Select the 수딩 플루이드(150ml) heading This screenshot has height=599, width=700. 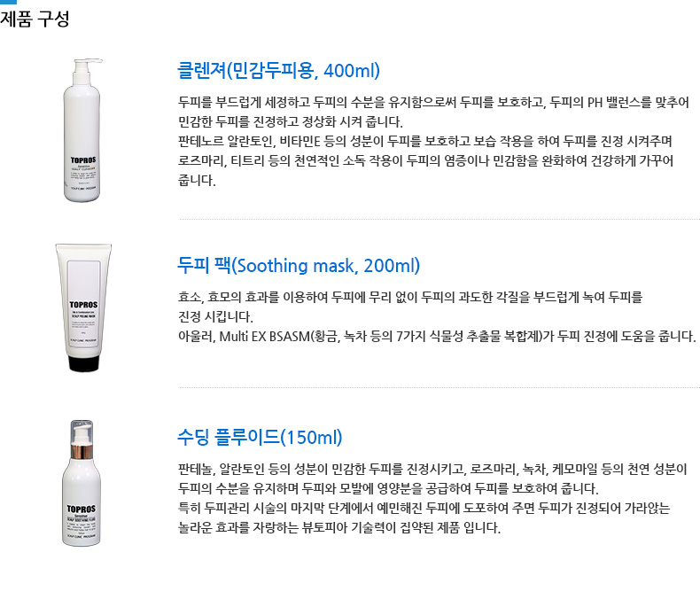tap(260, 437)
